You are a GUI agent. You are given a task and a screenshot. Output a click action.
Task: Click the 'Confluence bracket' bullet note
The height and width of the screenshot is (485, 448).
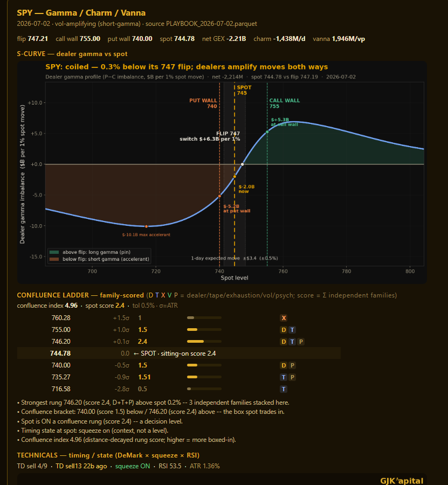pos(150,412)
